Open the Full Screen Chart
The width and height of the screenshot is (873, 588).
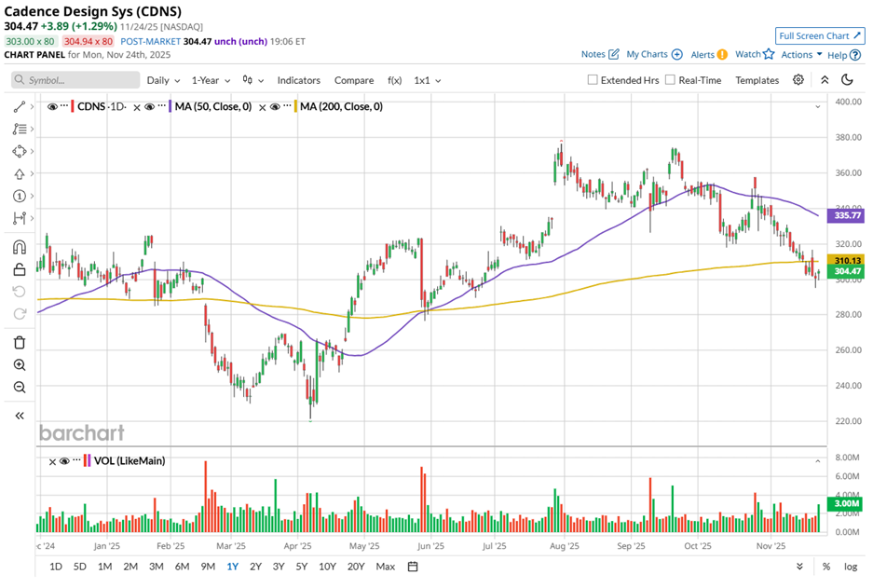[820, 35]
